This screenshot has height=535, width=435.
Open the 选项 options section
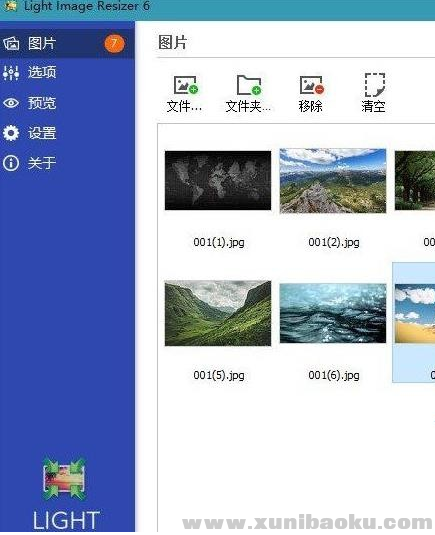tap(67, 73)
